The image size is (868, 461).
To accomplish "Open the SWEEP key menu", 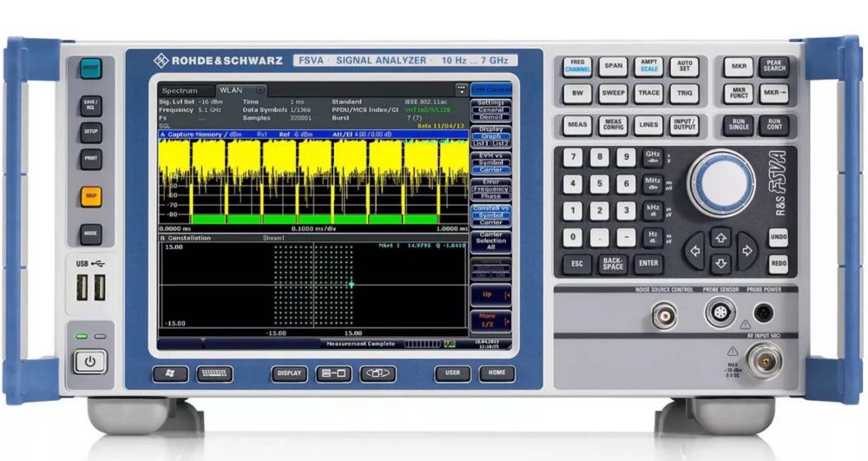I will tap(614, 94).
